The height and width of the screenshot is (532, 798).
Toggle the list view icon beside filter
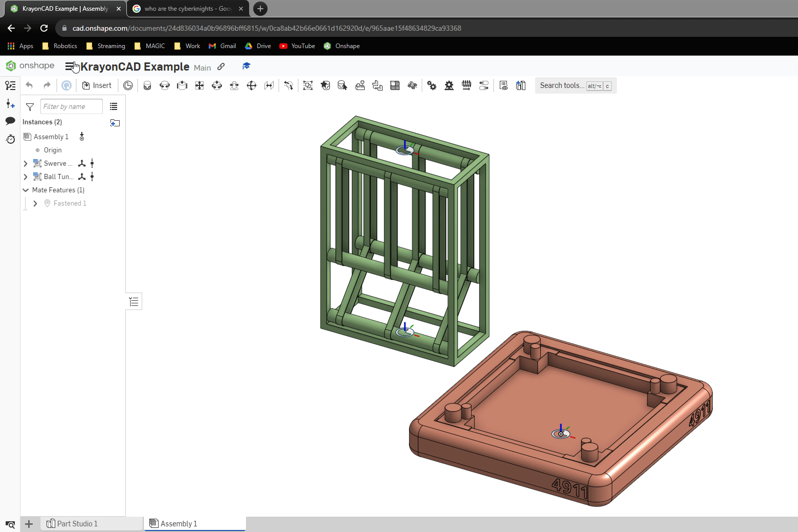tap(114, 106)
